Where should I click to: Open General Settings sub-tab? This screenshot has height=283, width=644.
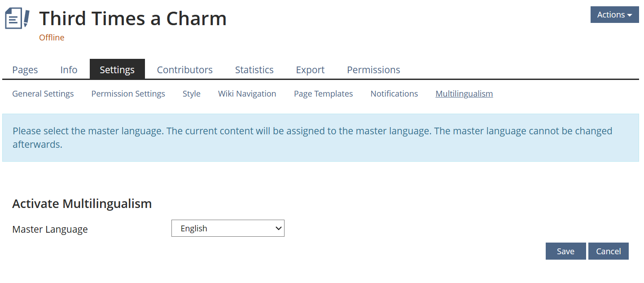pyautogui.click(x=43, y=94)
